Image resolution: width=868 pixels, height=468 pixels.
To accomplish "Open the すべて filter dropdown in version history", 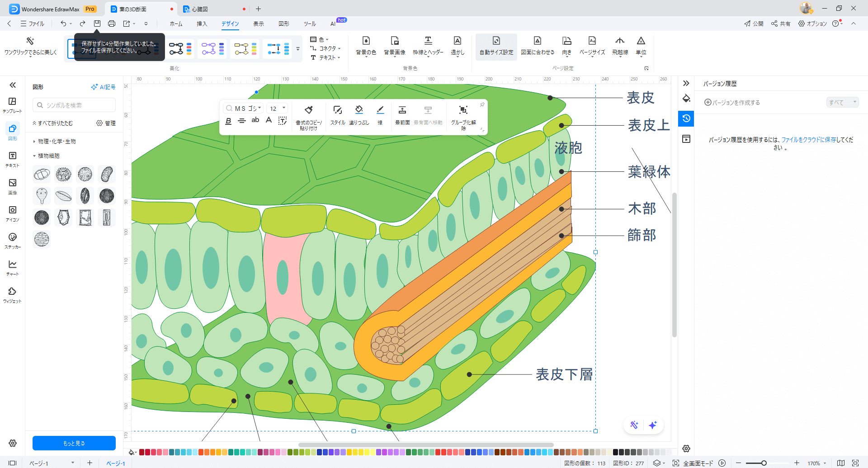I will [x=842, y=102].
